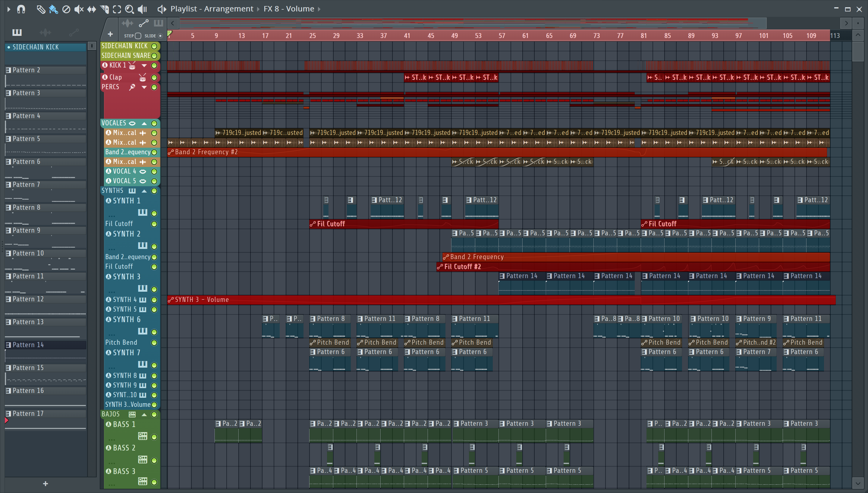Image resolution: width=868 pixels, height=493 pixels.
Task: Open arrow after FX 8 - Volume
Action: [x=319, y=9]
